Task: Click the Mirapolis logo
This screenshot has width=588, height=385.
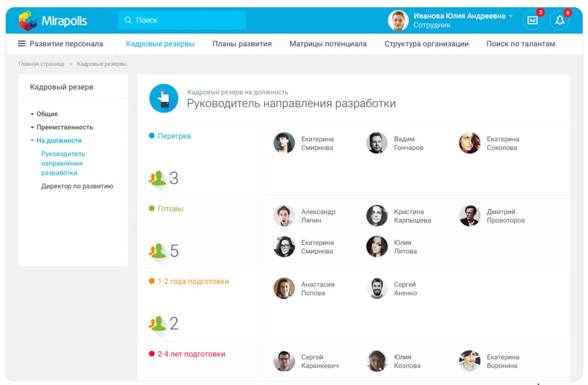Action: (x=53, y=20)
